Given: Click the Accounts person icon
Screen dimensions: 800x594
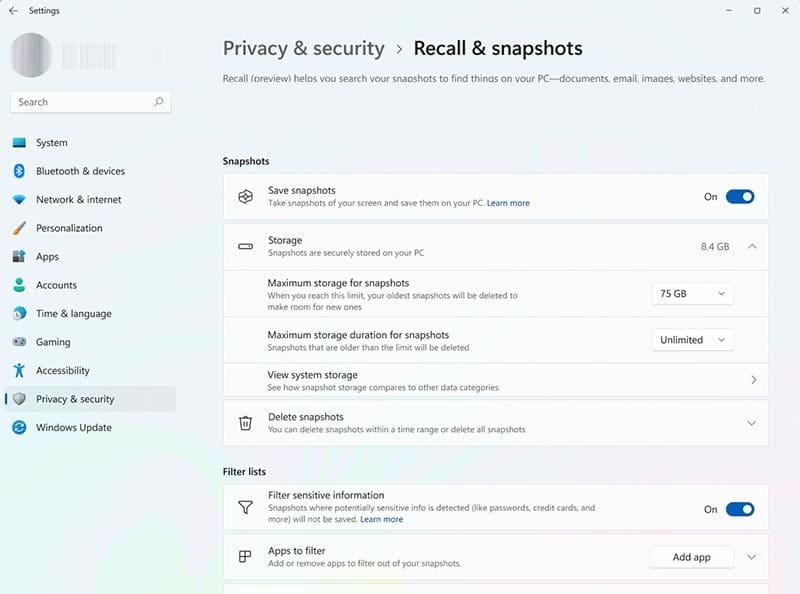Looking at the screenshot, I should [19, 285].
